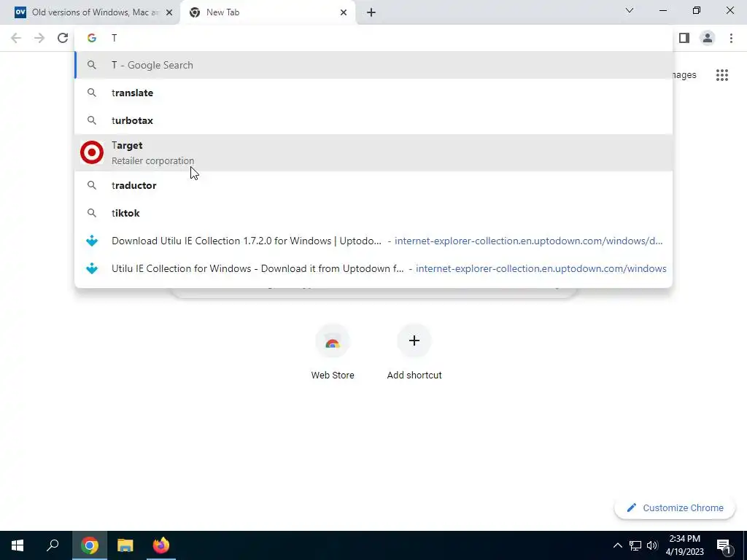Open the Chrome side panel icon
747x560 pixels.
pos(684,38)
